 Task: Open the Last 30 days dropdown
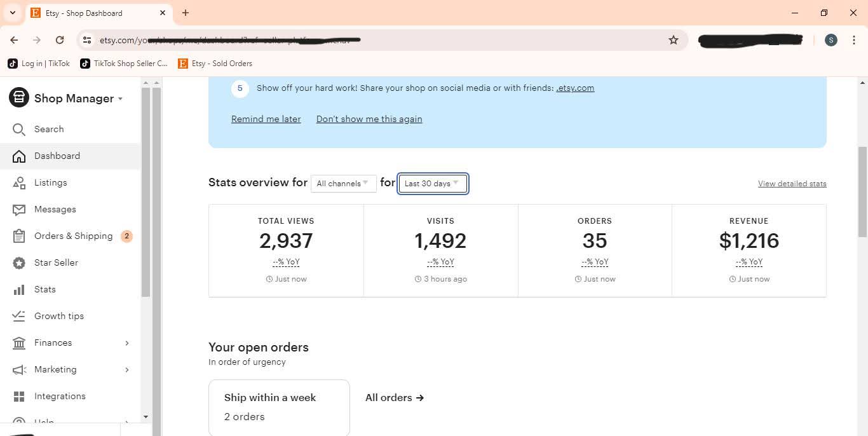pyautogui.click(x=433, y=184)
